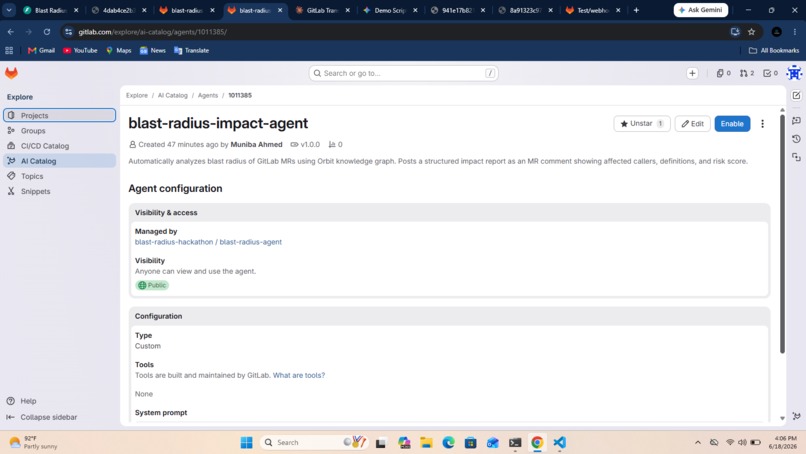This screenshot has width=806, height=454.
Task: Click Explore breadcrumb link
Action: (x=137, y=95)
